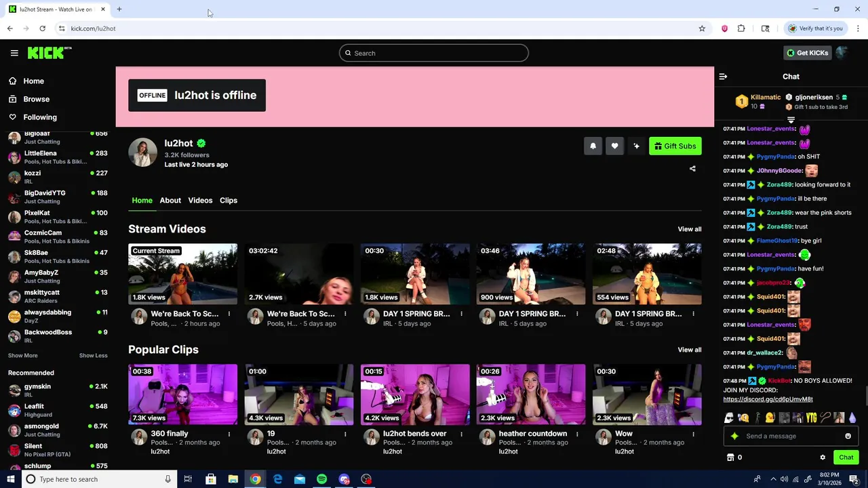Open LittleElena channel in Following list

point(58,157)
